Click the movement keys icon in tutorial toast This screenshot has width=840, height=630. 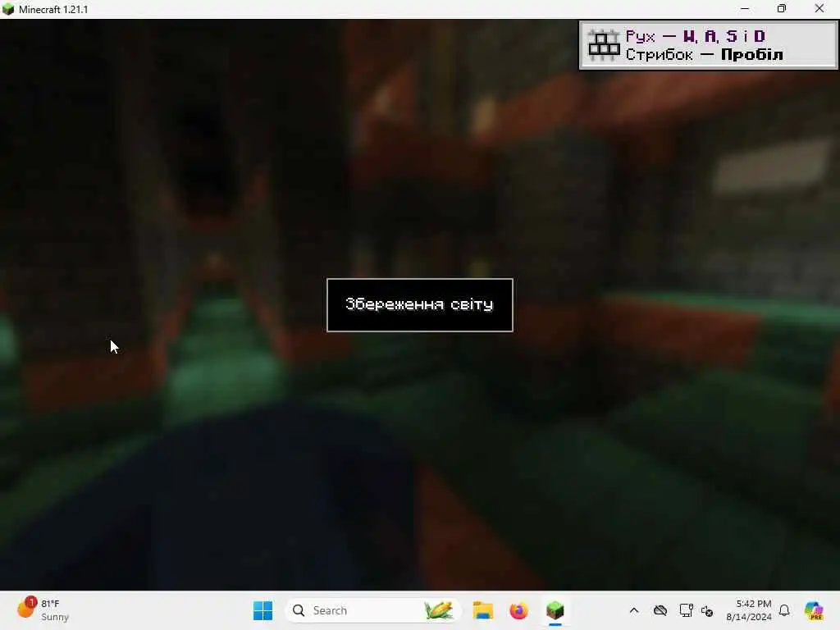pyautogui.click(x=604, y=45)
